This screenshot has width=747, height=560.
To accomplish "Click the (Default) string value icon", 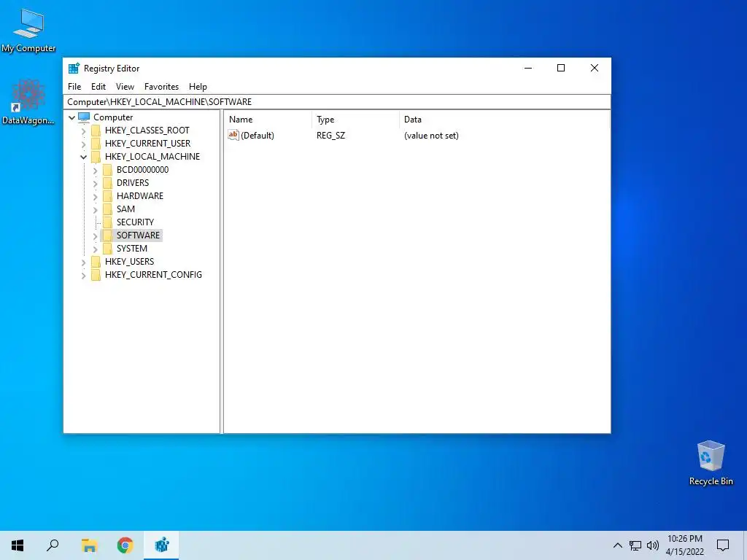I will [x=233, y=135].
